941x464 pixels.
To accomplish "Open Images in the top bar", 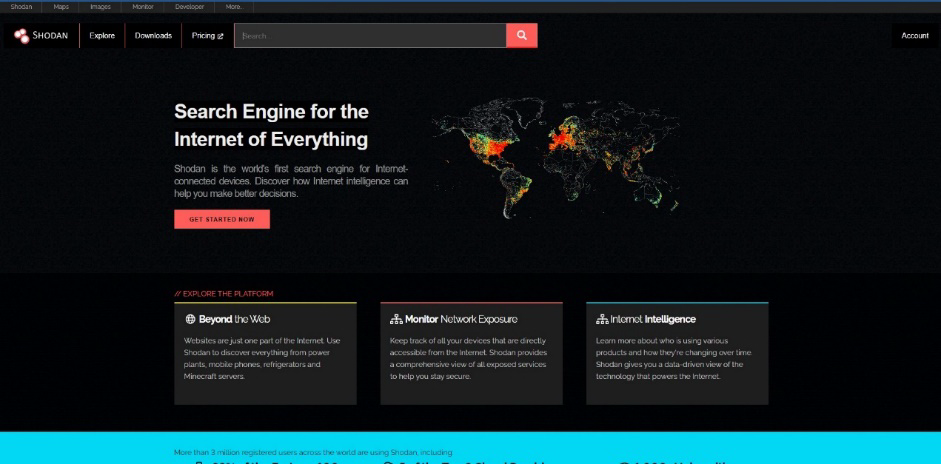I will (100, 7).
